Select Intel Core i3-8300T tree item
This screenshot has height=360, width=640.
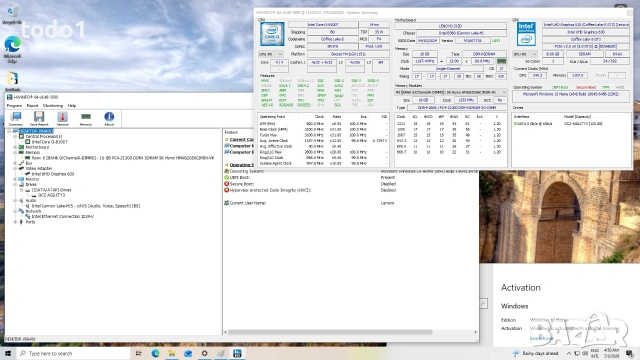[49, 142]
